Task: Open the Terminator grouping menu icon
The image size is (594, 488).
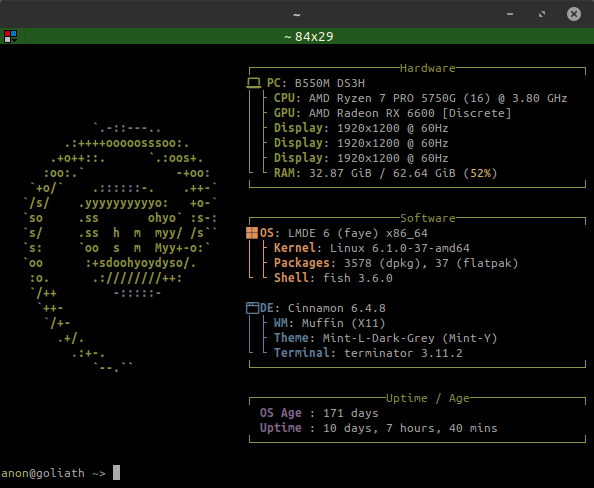Action: coord(10,36)
